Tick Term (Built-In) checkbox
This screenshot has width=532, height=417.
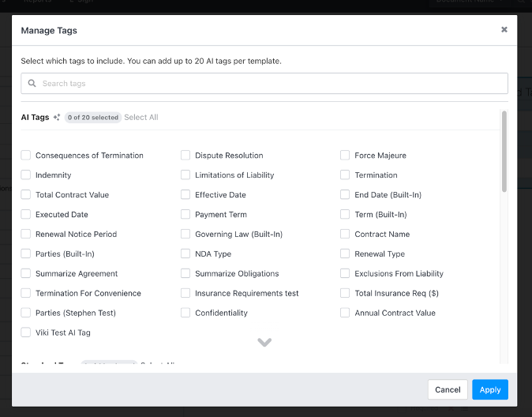(x=345, y=214)
